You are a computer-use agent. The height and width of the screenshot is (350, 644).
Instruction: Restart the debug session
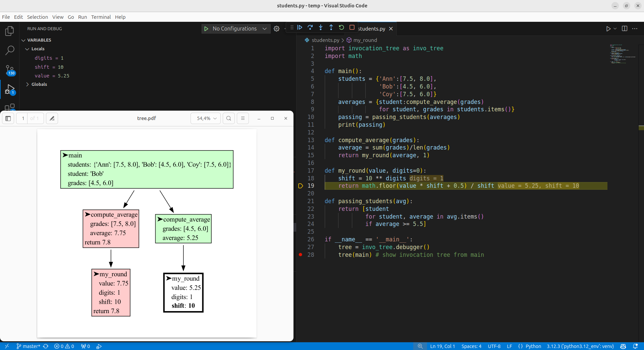(341, 28)
